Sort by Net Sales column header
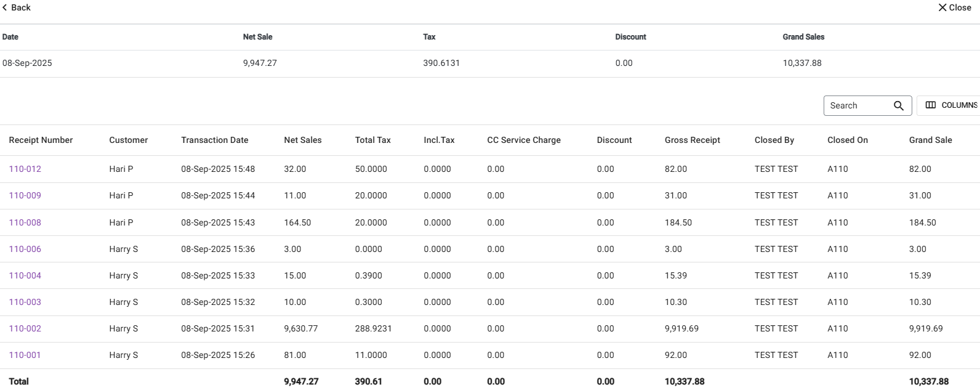The width and height of the screenshot is (980, 390). click(x=302, y=140)
